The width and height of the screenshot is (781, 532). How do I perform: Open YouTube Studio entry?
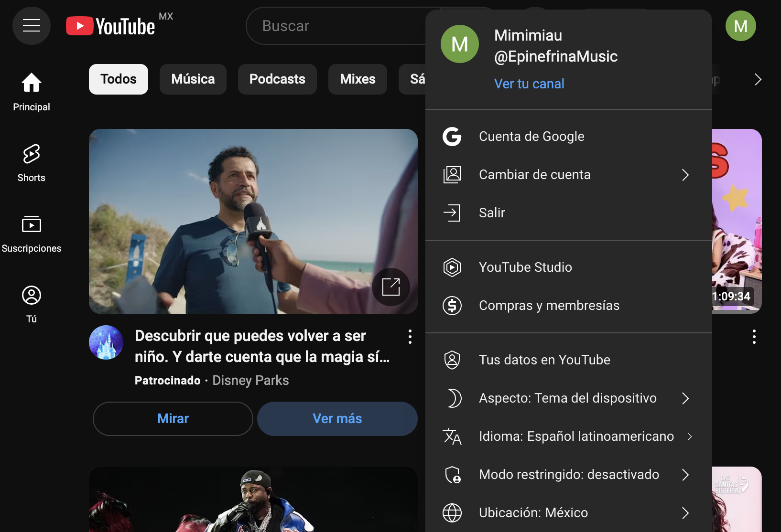pos(569,267)
